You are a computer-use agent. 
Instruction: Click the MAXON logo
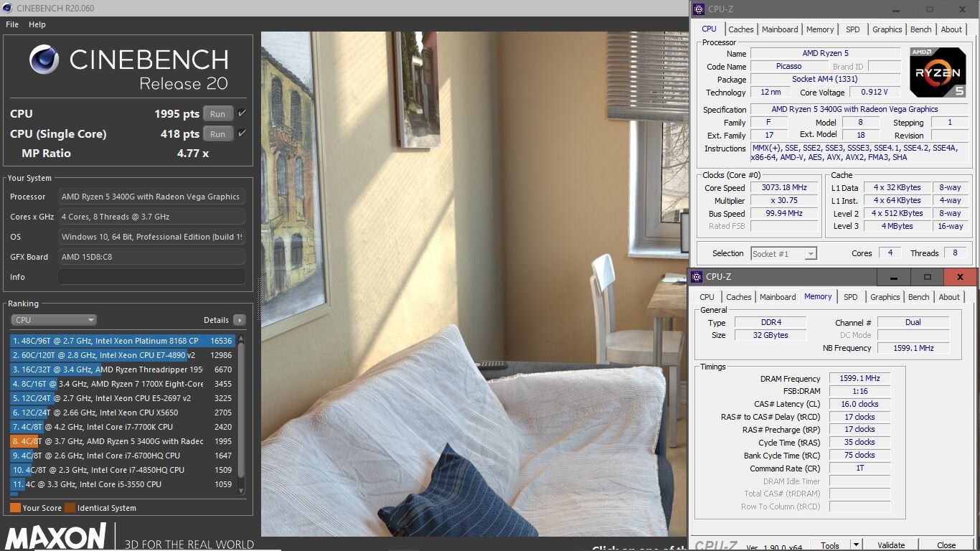click(x=56, y=538)
